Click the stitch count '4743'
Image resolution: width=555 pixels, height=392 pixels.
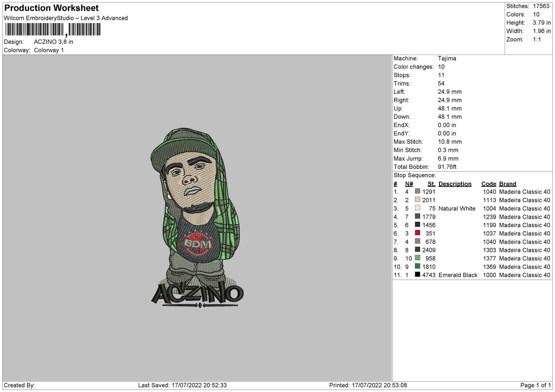429,275
